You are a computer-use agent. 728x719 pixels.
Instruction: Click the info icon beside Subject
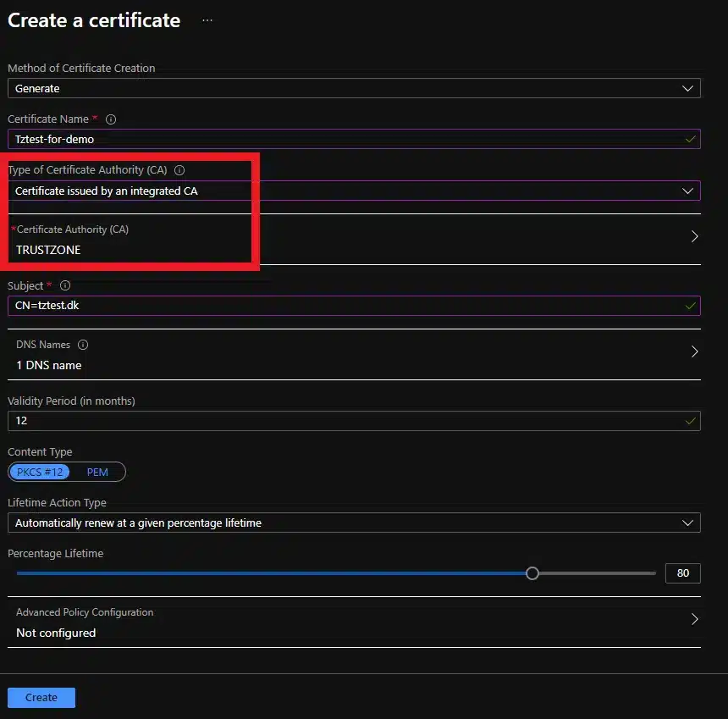65,286
